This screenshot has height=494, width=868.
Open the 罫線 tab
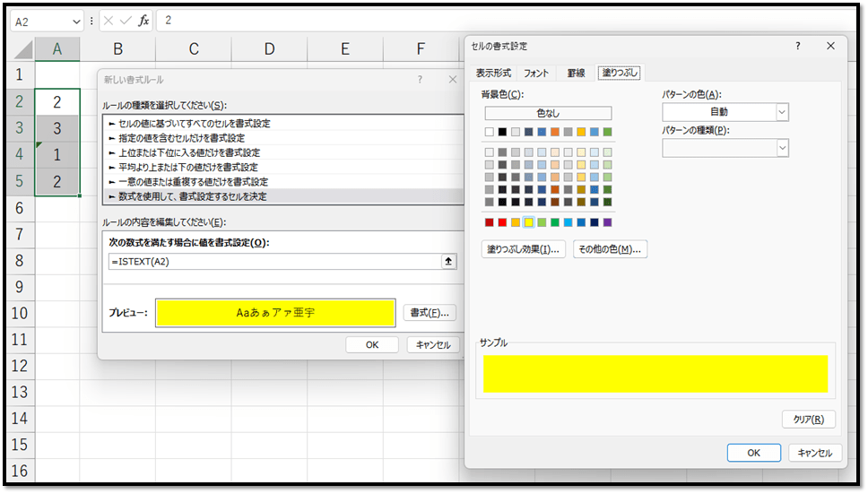(575, 74)
